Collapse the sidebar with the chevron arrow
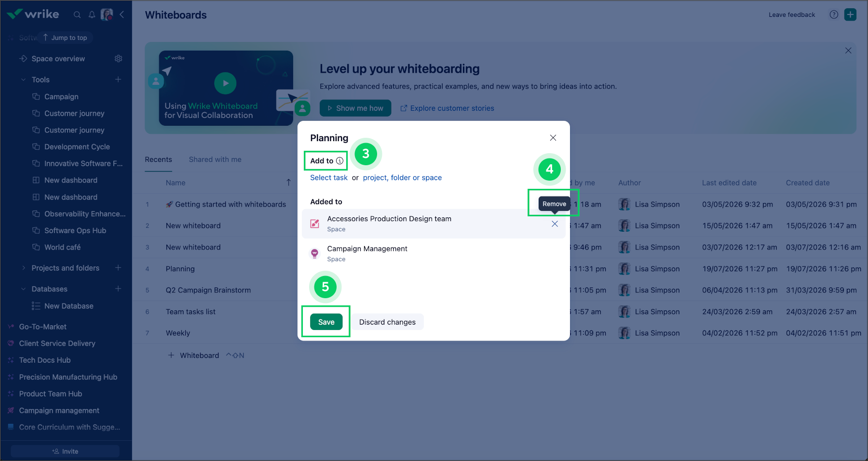The width and height of the screenshot is (868, 461). [x=122, y=14]
